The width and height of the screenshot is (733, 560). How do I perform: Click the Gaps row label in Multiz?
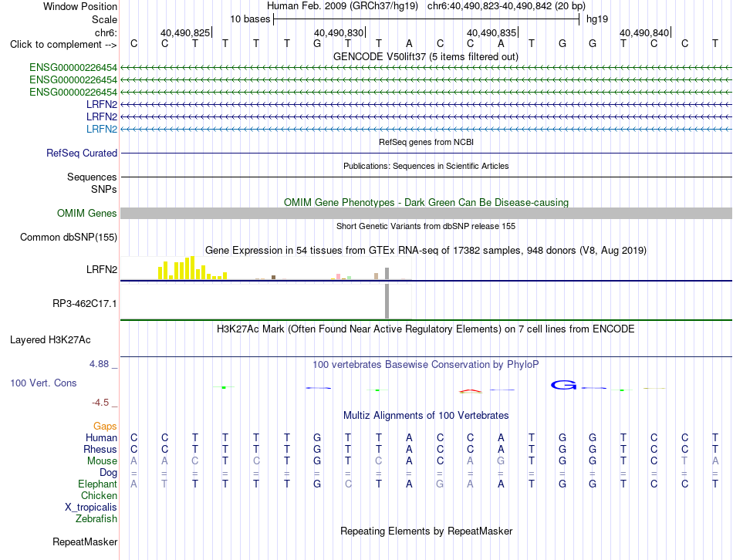pyautogui.click(x=105, y=426)
